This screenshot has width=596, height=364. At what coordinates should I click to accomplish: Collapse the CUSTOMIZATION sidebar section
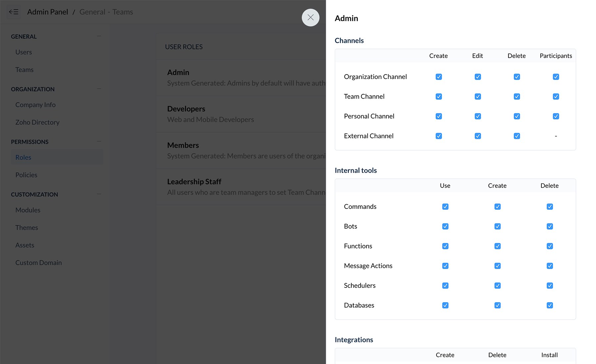pyautogui.click(x=99, y=194)
